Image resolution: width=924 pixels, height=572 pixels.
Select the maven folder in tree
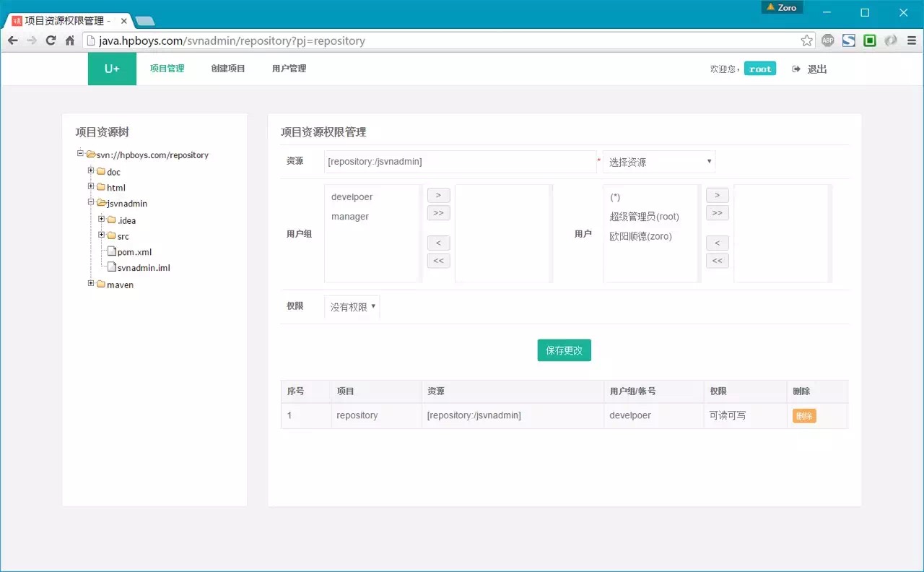click(x=120, y=285)
